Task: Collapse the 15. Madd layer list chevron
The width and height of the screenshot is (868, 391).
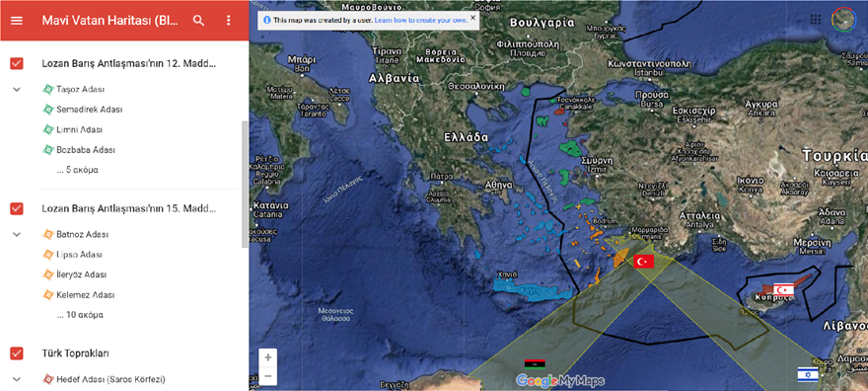Action: pos(17,234)
